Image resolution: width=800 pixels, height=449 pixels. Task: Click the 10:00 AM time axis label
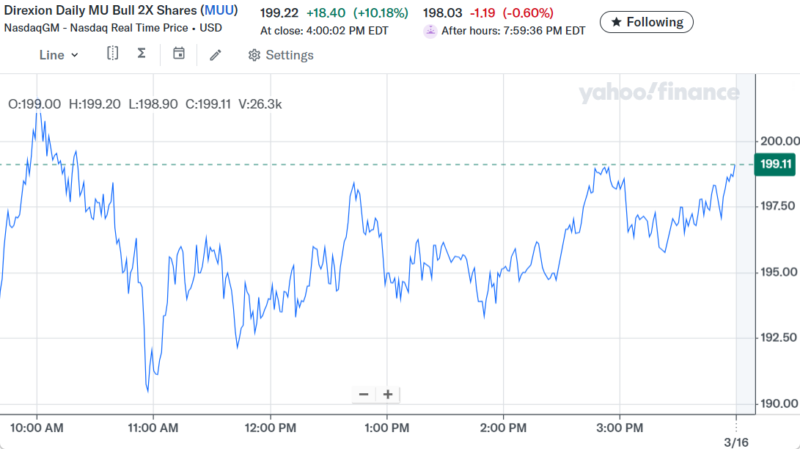(37, 427)
